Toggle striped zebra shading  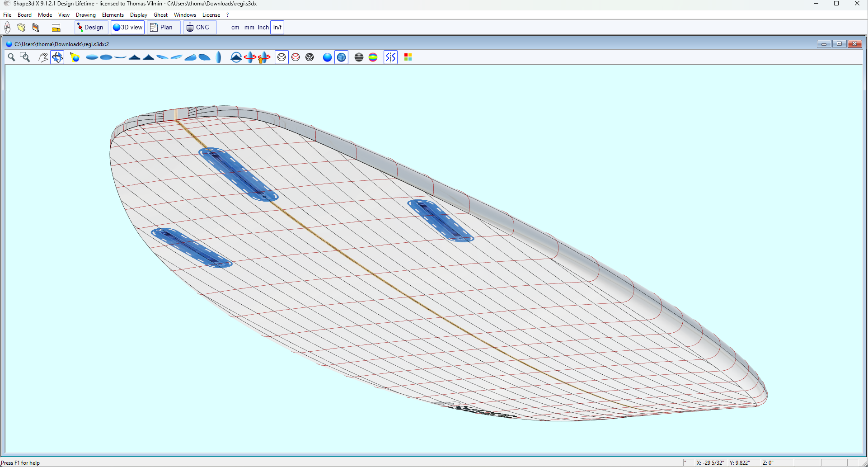359,57
